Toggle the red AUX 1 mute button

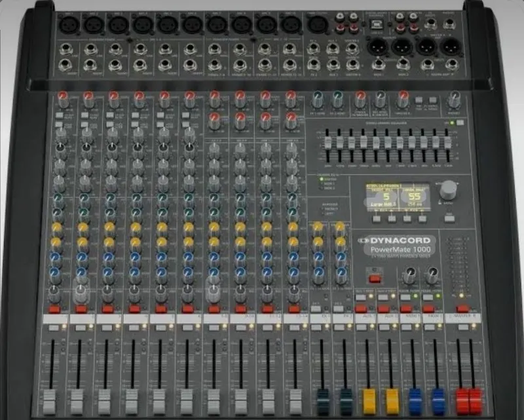361,309
